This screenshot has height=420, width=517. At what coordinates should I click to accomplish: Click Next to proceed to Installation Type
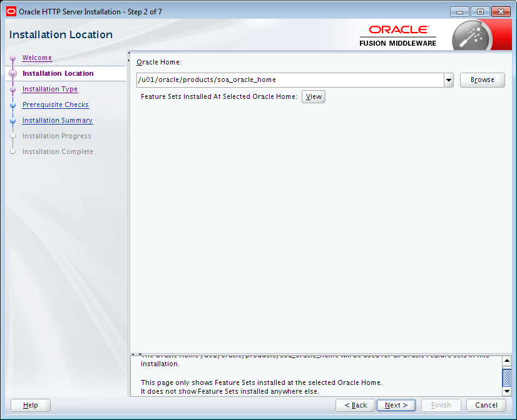[x=396, y=405]
